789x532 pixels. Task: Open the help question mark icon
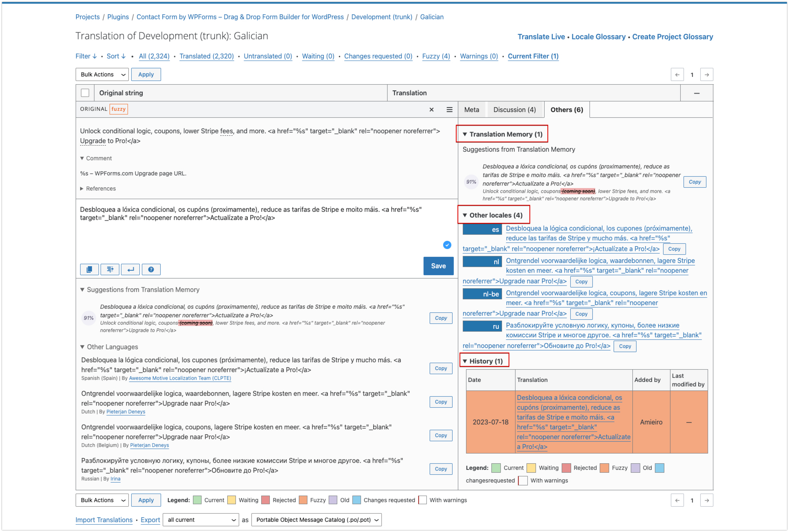151,269
